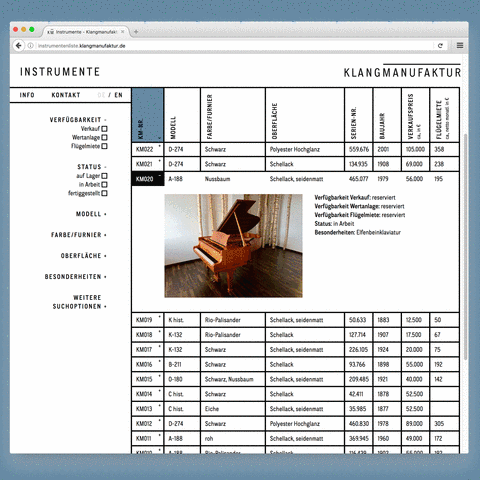Close the Instrumente browser tab
This screenshot has width=480, height=480.
[123, 32]
